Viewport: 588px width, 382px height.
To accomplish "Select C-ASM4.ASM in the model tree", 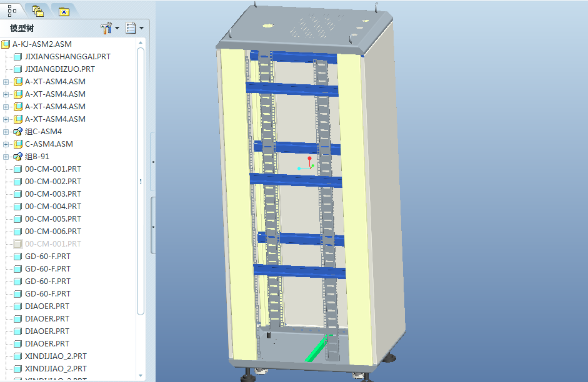I will 49,144.
